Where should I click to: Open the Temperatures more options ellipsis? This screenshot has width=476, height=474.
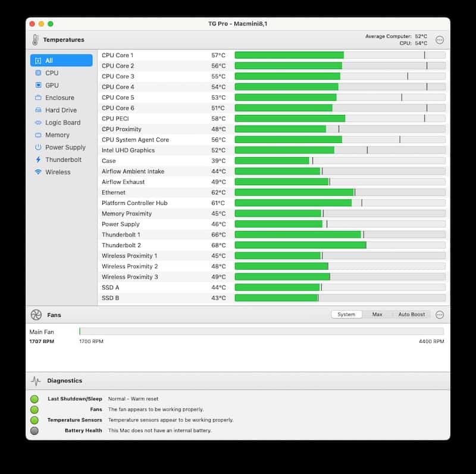point(439,40)
